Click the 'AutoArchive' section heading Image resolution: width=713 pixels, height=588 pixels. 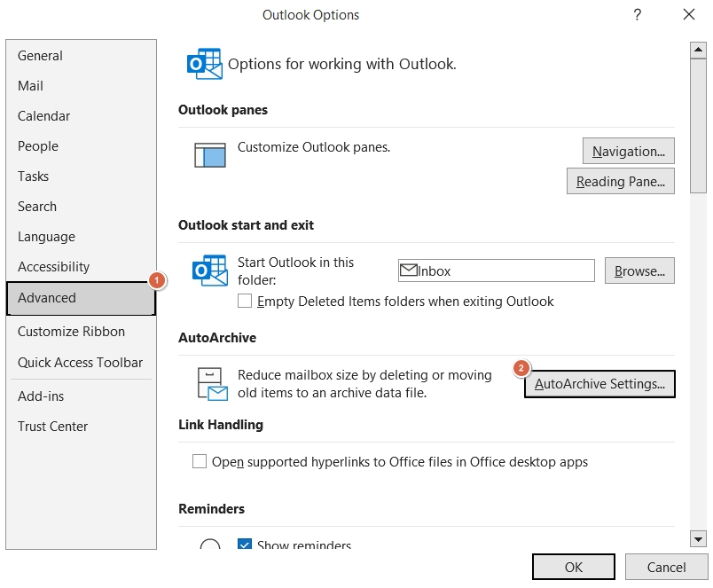coord(217,338)
